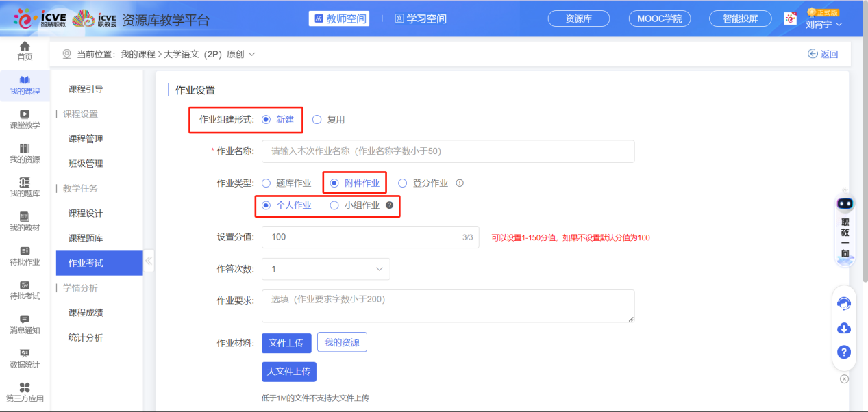Viewport: 868px width, 412px height.
Task: Click the blue question mark help icon
Action: point(843,352)
